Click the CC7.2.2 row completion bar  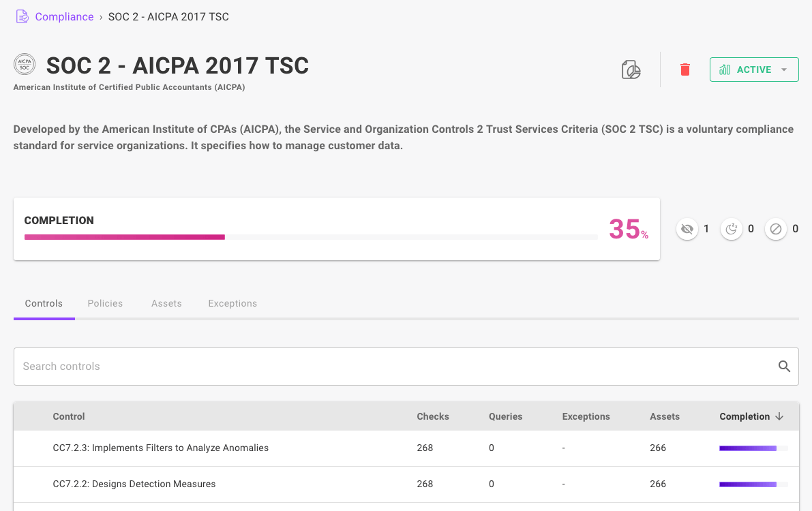click(x=753, y=484)
